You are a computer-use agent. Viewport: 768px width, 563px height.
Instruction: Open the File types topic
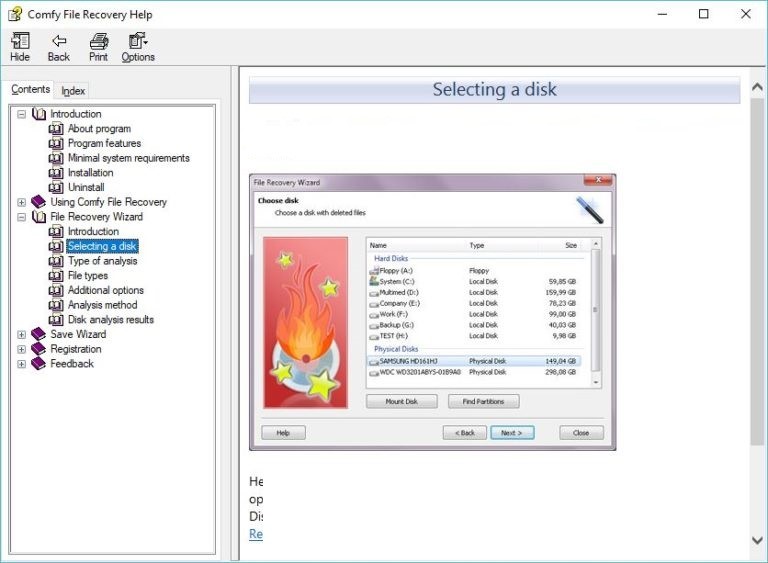point(88,275)
